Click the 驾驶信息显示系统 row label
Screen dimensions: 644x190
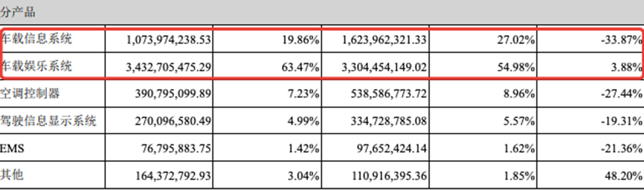tap(48, 122)
